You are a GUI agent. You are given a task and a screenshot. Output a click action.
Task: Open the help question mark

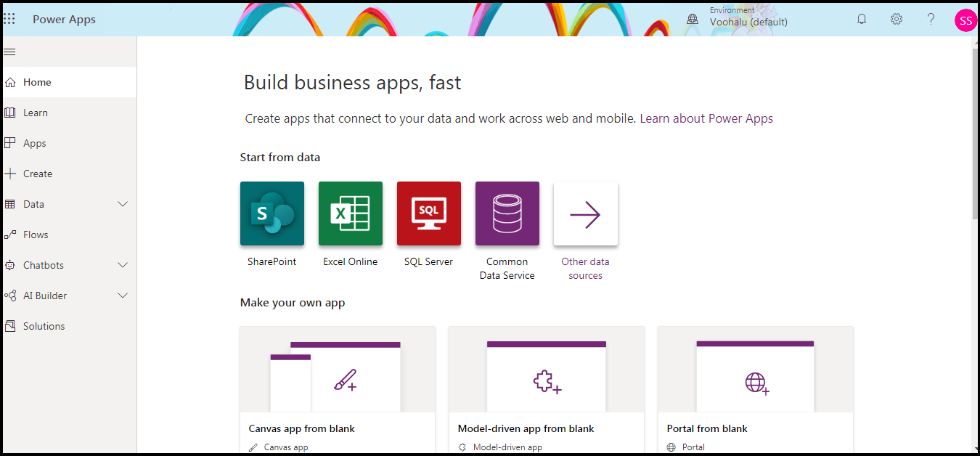pyautogui.click(x=931, y=20)
